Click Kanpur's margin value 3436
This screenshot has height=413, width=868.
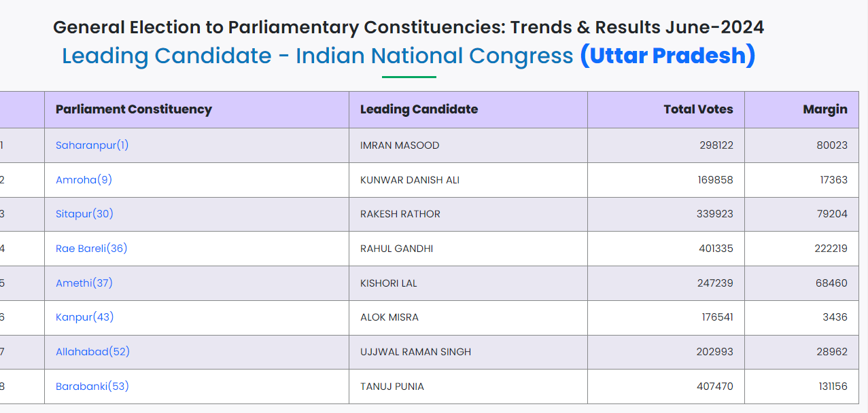tap(834, 317)
